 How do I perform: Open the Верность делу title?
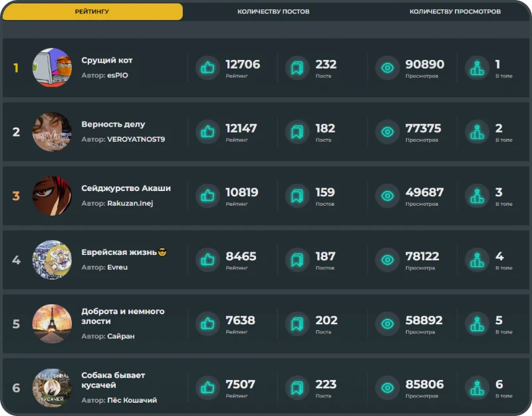113,124
